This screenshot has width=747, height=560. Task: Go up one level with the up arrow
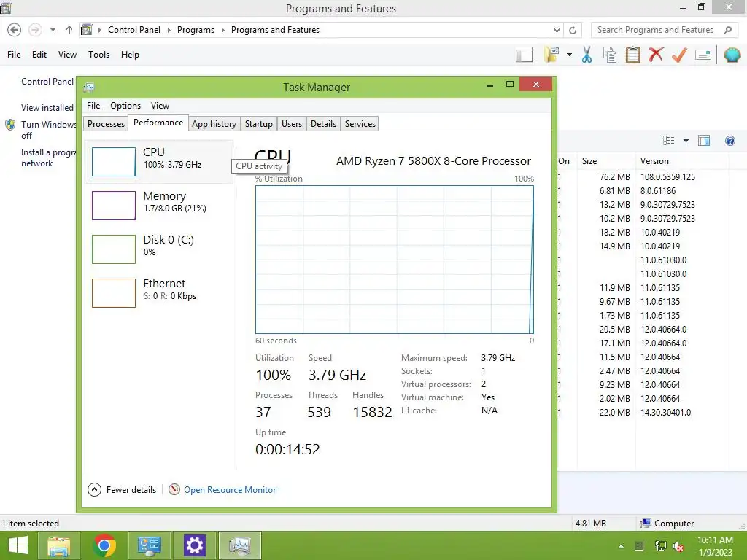click(69, 30)
